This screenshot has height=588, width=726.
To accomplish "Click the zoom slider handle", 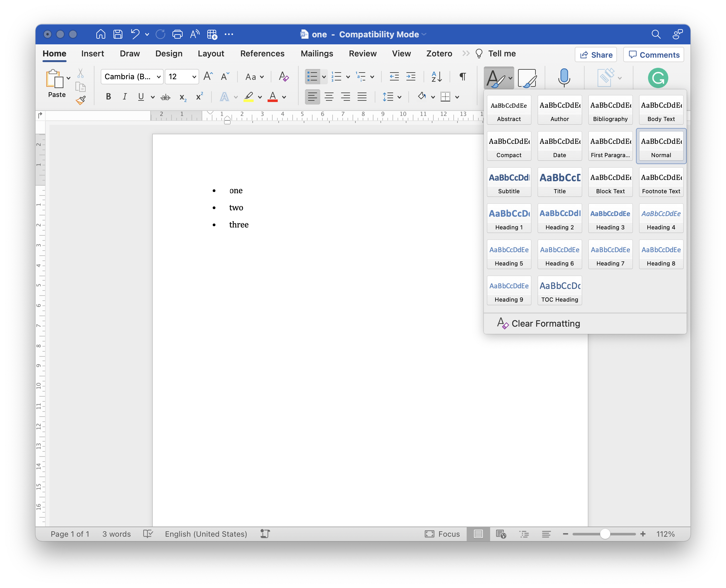I will [x=605, y=534].
